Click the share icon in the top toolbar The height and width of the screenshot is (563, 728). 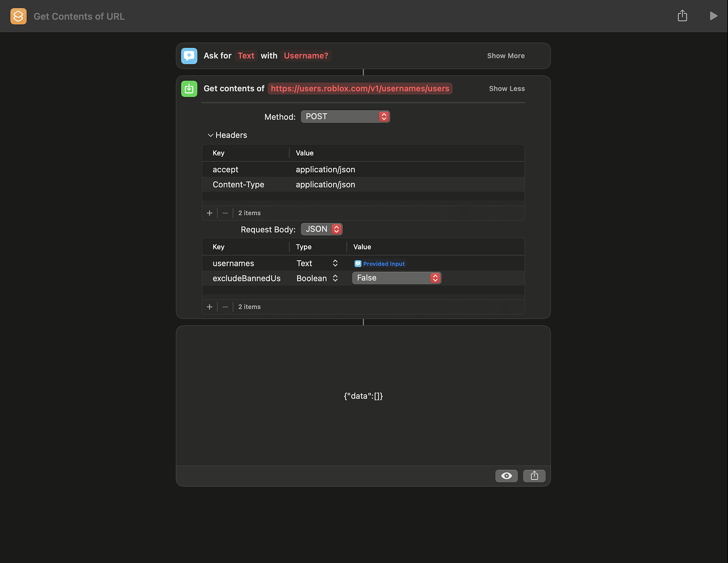[682, 16]
